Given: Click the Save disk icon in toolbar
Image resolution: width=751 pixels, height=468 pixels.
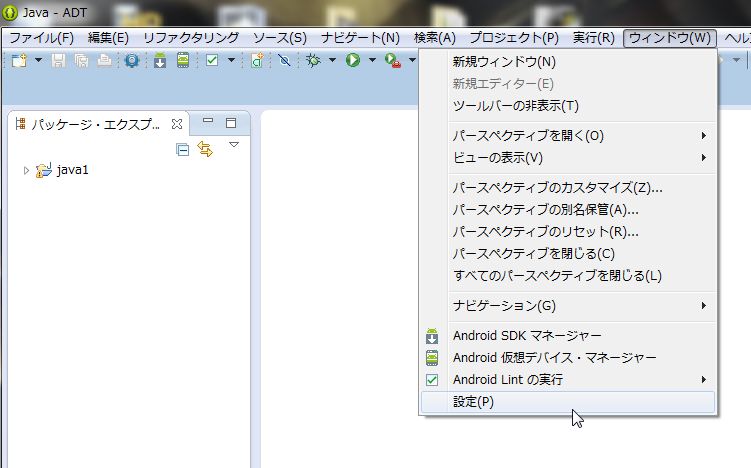Looking at the screenshot, I should [58, 60].
